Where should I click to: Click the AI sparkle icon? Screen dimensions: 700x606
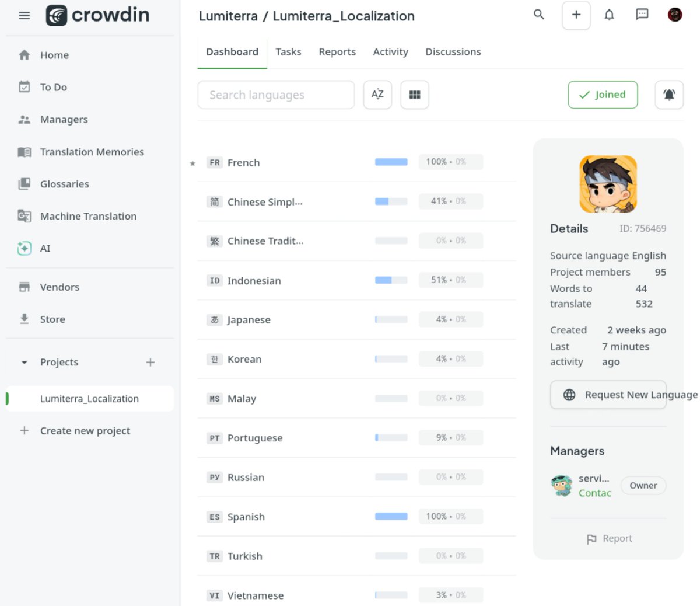tap(24, 248)
